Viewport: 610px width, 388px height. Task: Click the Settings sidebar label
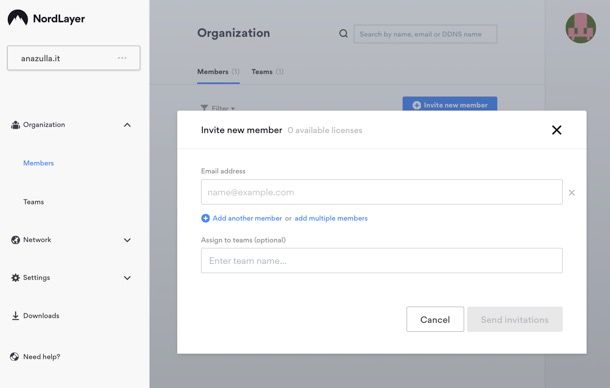[37, 277]
